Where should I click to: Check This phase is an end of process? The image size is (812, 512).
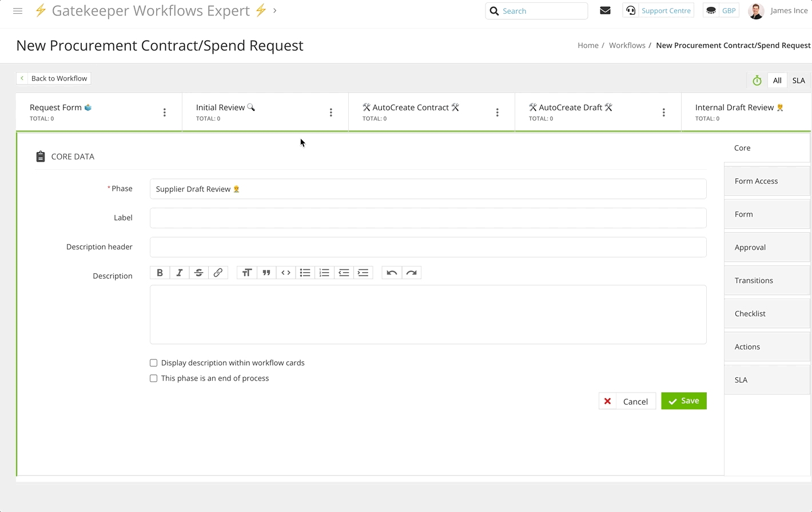[x=153, y=378]
